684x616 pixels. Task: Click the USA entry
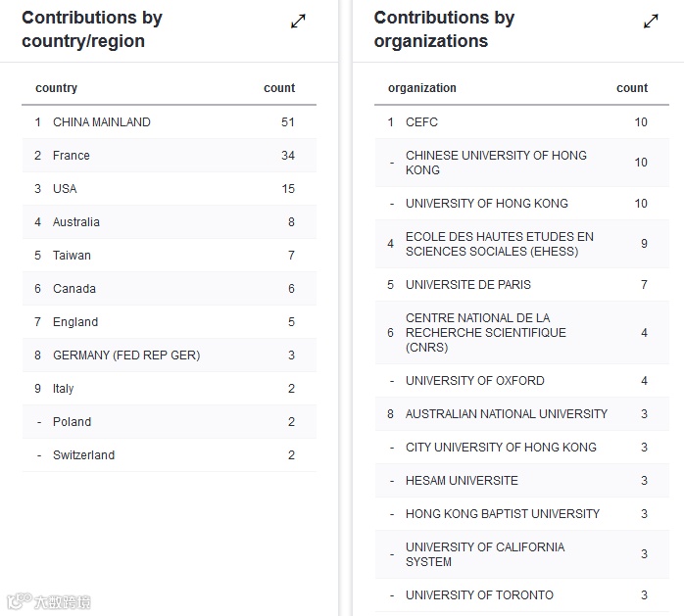[65, 189]
